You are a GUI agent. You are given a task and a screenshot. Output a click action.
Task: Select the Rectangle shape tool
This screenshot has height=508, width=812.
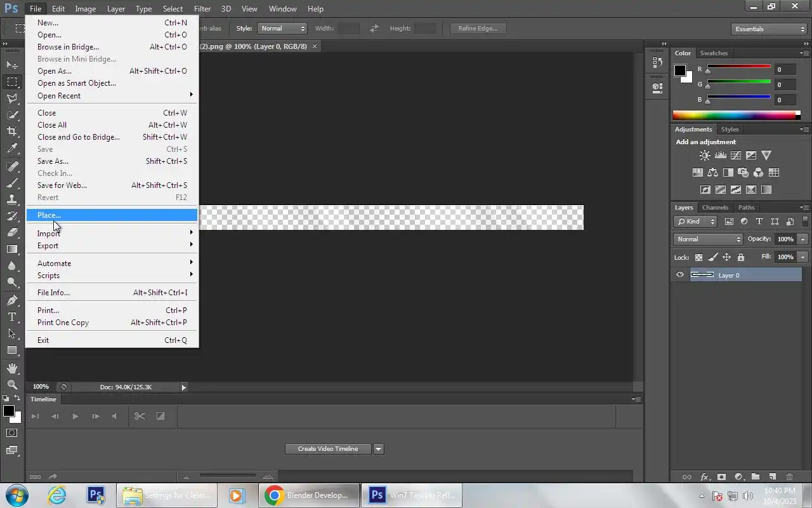[12, 350]
